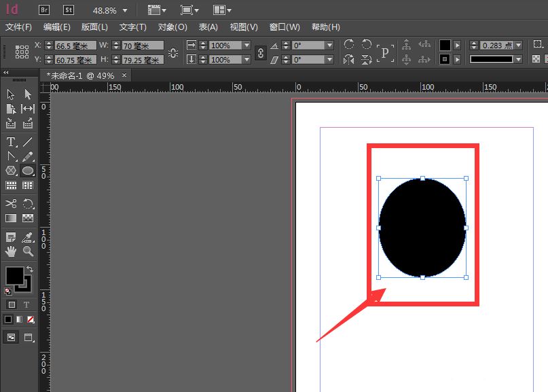
Task: Select the Gap tool
Action: (28, 109)
